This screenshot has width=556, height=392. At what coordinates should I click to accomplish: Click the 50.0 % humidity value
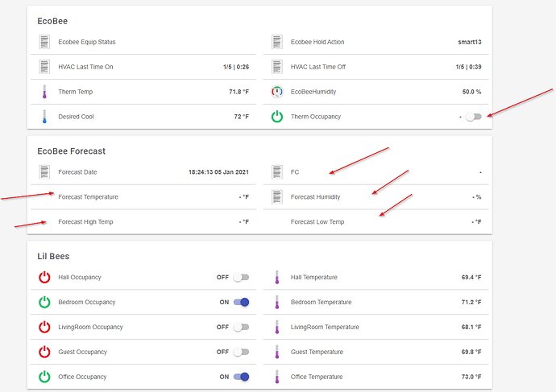coord(471,92)
